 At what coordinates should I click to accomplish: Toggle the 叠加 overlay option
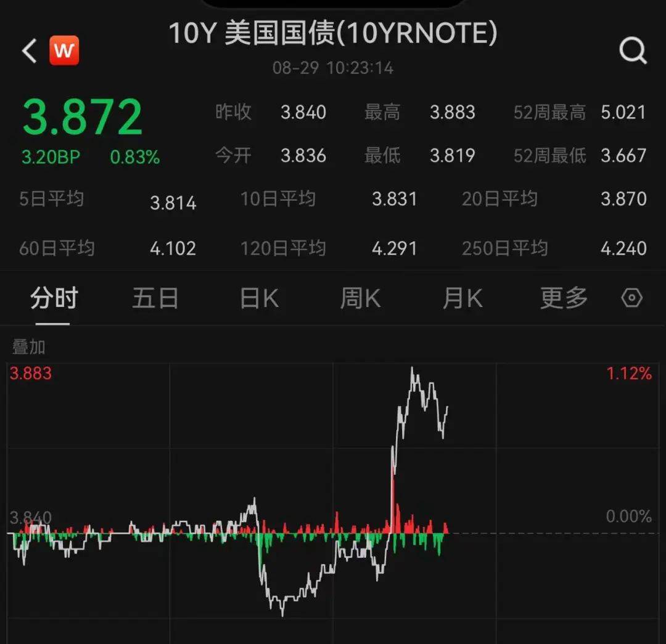[x=29, y=346]
